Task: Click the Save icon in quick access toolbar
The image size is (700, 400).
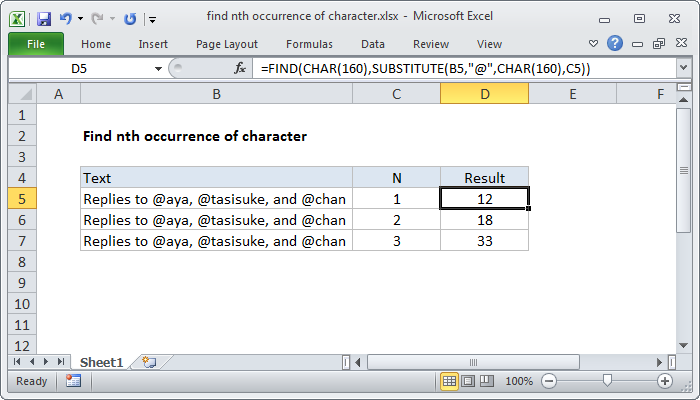Action: pyautogui.click(x=43, y=19)
